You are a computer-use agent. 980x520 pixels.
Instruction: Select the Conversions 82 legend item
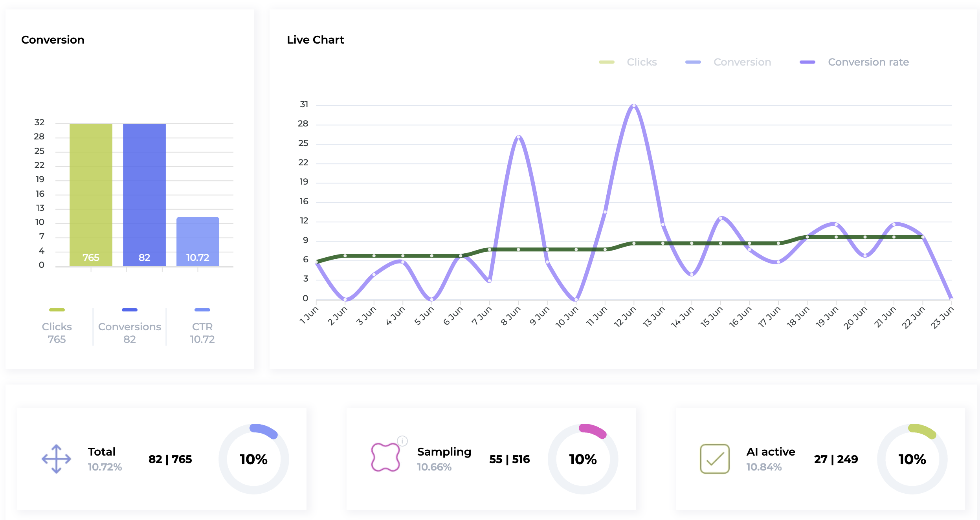click(x=130, y=332)
